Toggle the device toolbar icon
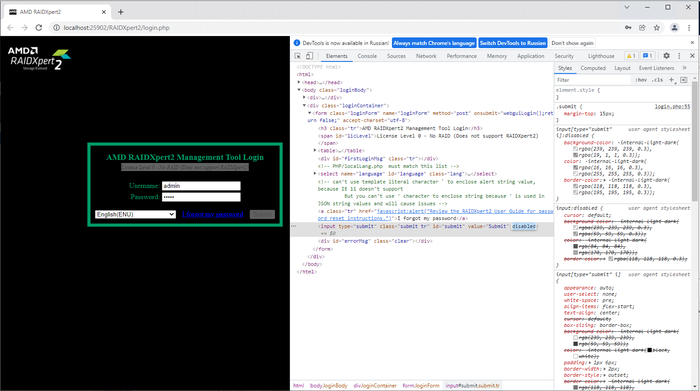This screenshot has width=700, height=391. (309, 56)
